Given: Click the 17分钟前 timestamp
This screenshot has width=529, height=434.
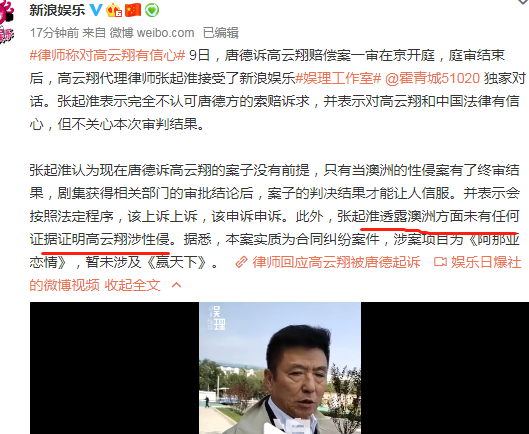Looking at the screenshot, I should click(54, 33).
